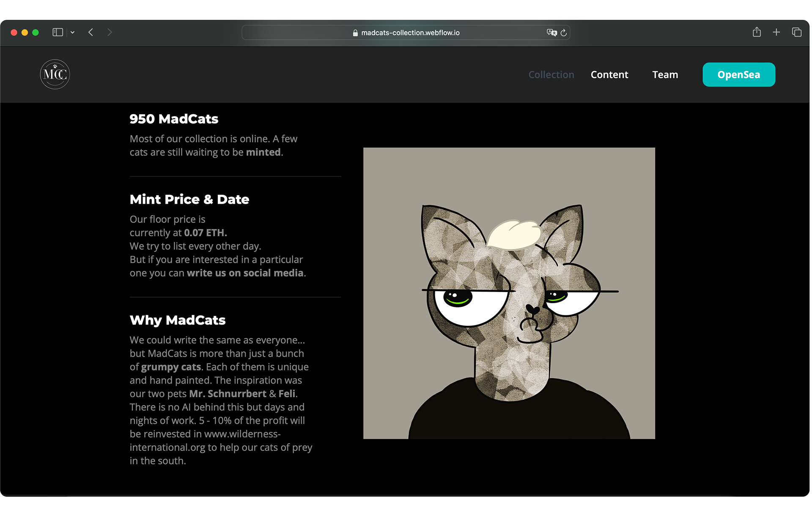
Task: Click the grumpy cat artwork image
Action: pyautogui.click(x=509, y=293)
